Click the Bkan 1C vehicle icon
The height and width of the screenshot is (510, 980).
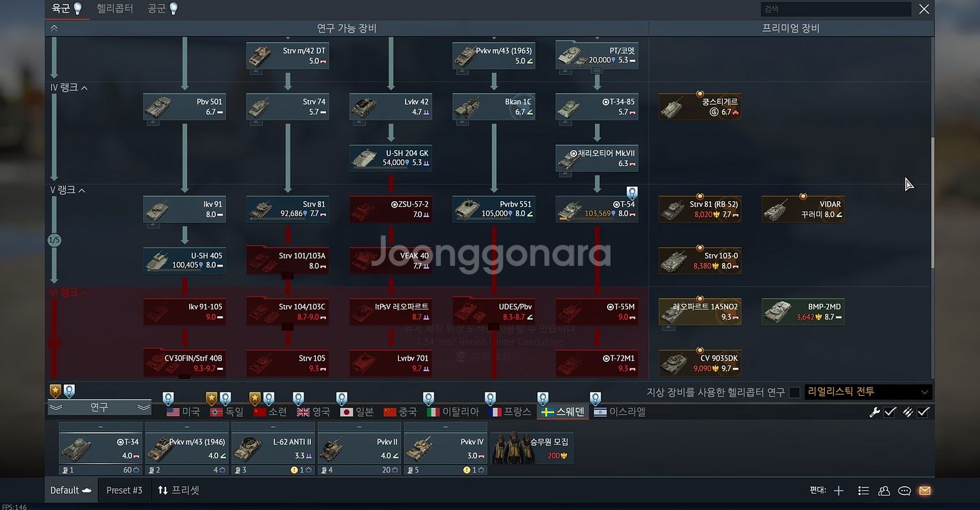pos(466,107)
